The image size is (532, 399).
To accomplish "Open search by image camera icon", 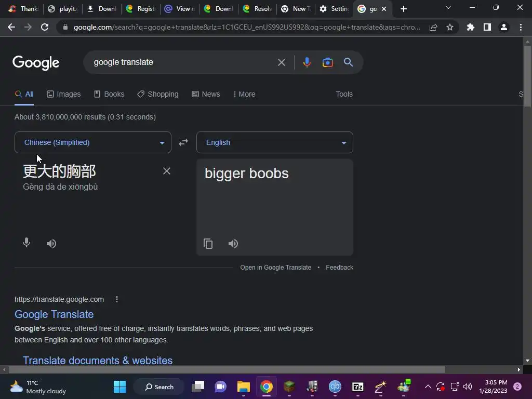I will coord(327,62).
